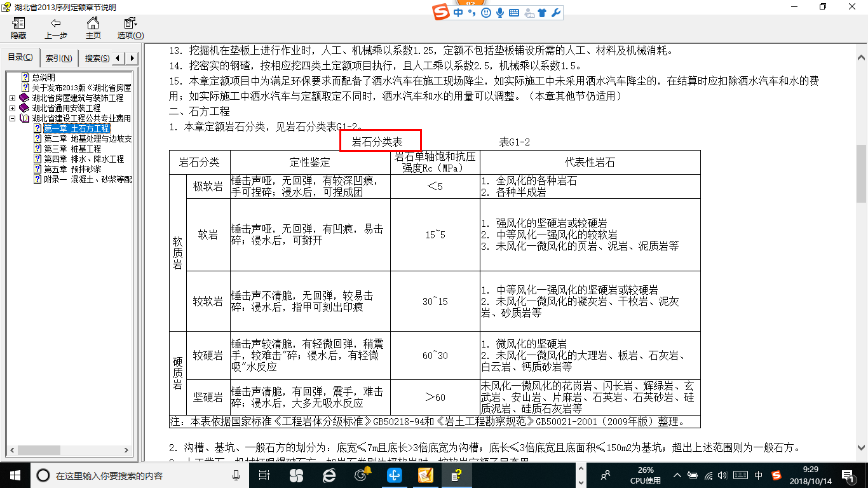Viewport: 868px width, 488px height.
Task: Open 第五章 预拌砂浆 chapter
Action: (72, 169)
